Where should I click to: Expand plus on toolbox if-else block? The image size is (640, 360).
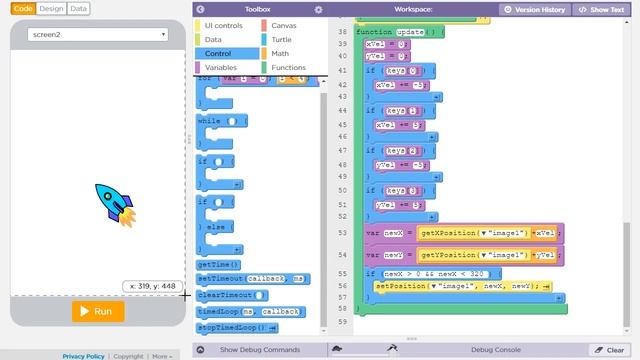pyautogui.click(x=237, y=249)
